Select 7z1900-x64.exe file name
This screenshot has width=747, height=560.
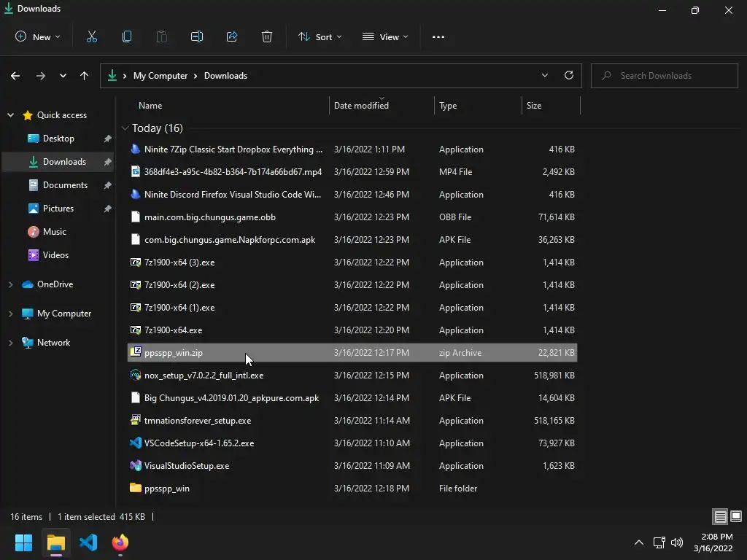(173, 330)
